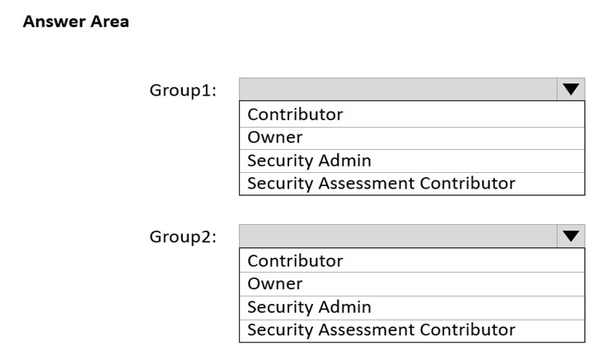Collapse the Group2 list using its arrow

click(571, 236)
